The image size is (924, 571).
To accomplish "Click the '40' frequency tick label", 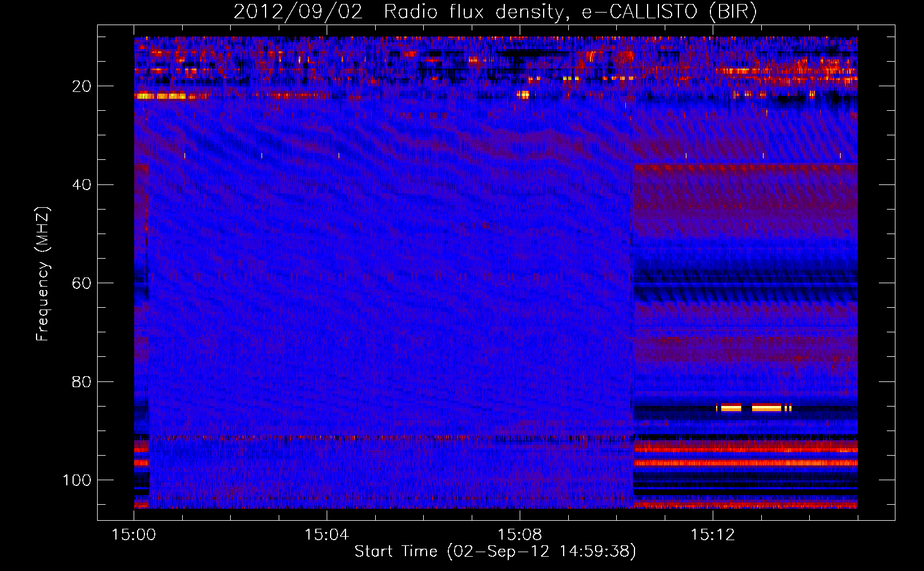I will pyautogui.click(x=82, y=185).
